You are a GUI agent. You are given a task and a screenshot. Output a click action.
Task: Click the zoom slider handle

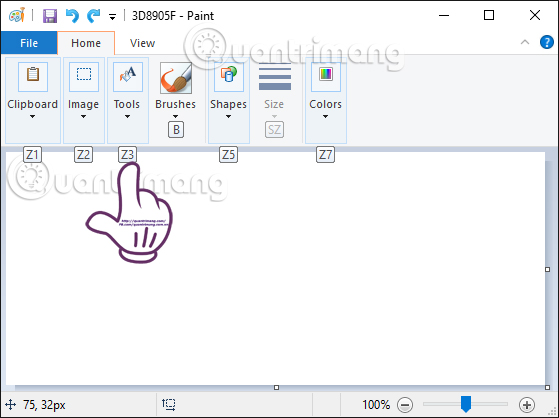coord(466,404)
